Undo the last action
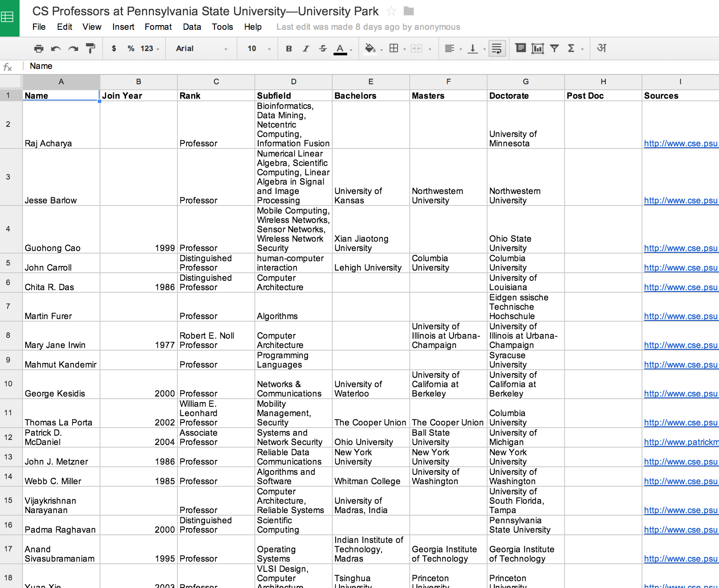Screen dimensions: 719x588 (x=56, y=49)
